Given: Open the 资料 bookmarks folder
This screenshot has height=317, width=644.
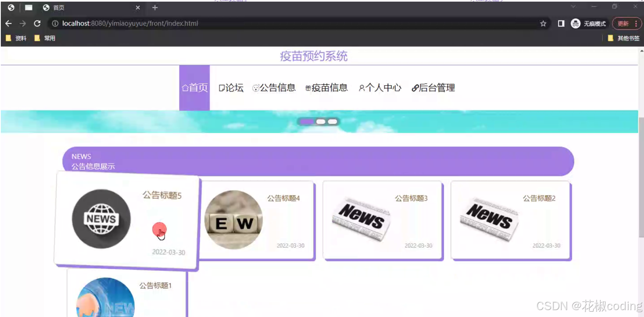Looking at the screenshot, I should [x=16, y=38].
